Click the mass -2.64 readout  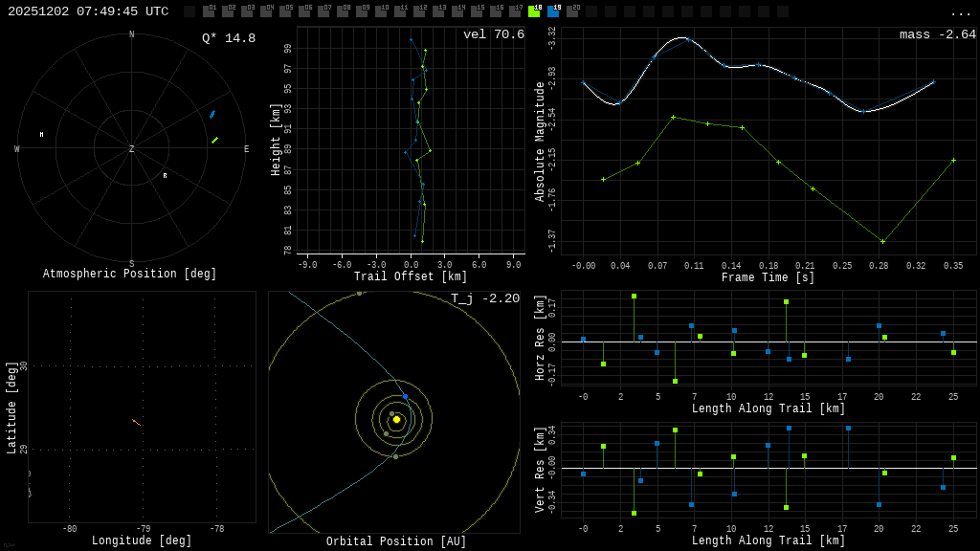point(937,35)
